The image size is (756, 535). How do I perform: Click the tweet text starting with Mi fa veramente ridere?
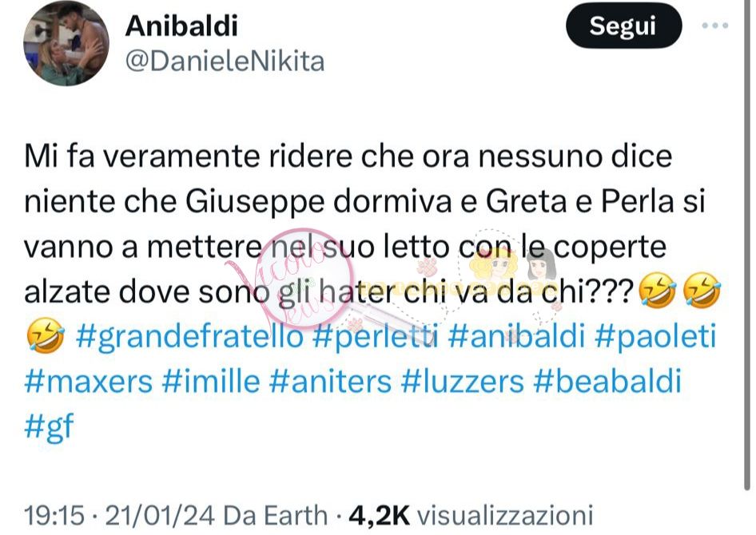[x=372, y=224]
